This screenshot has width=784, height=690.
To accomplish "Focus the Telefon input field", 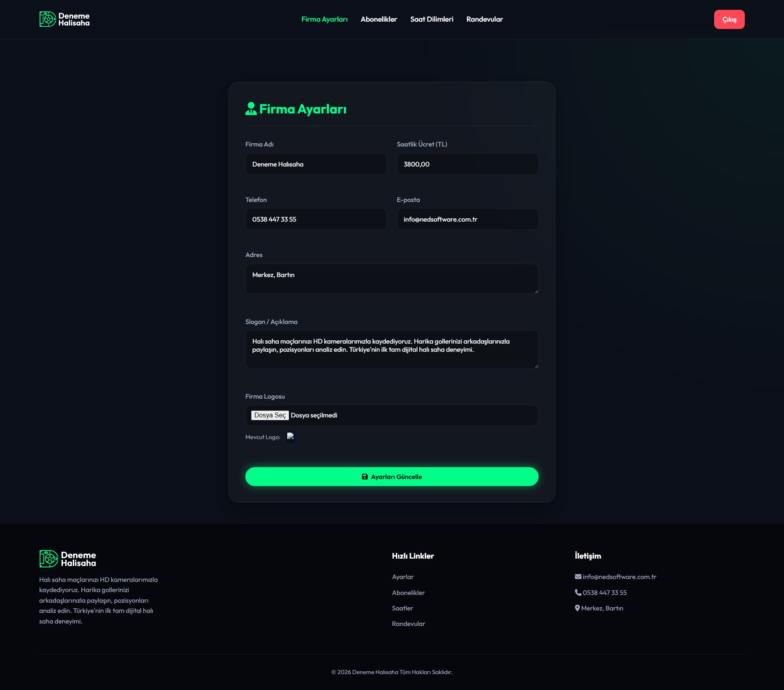I will point(316,219).
